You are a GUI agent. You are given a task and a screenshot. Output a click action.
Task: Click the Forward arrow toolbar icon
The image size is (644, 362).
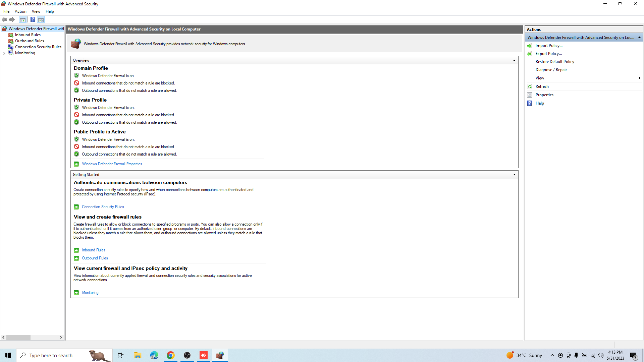[x=12, y=19]
